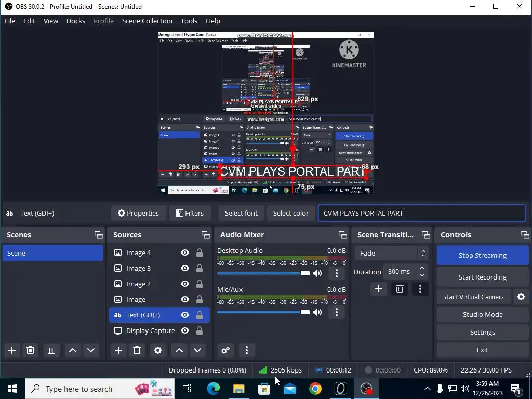532x399 pixels.
Task: Open Desktop Audio three-dot options
Action: click(337, 273)
